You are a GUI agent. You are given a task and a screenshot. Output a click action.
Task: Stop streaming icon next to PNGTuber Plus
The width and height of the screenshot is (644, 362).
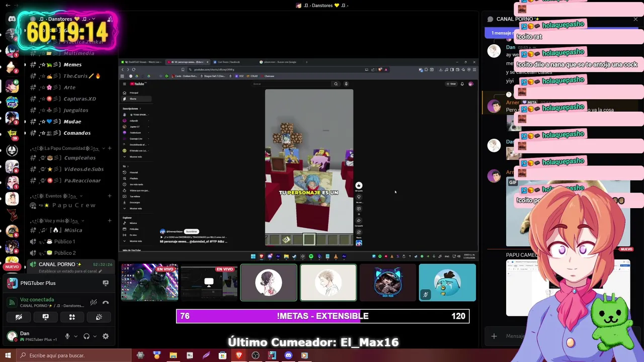[106, 283]
